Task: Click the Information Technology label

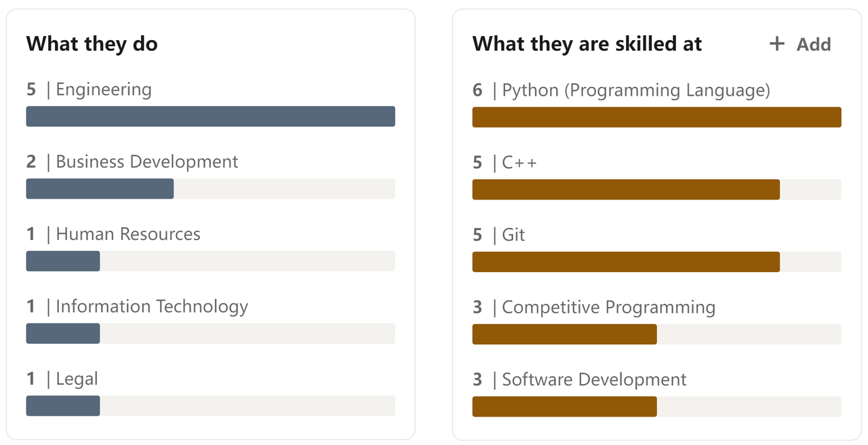Action: (x=152, y=307)
